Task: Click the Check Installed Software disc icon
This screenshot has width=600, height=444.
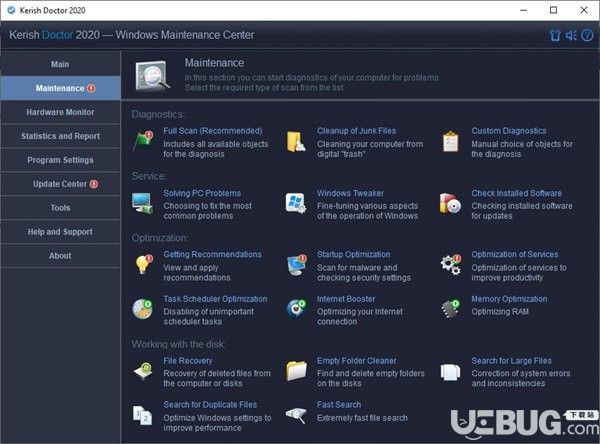Action: click(450, 203)
